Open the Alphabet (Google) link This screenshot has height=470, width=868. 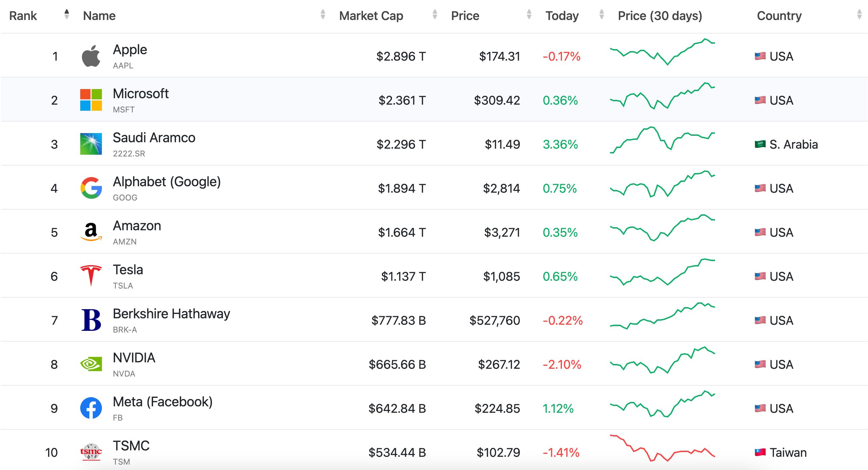point(167,182)
